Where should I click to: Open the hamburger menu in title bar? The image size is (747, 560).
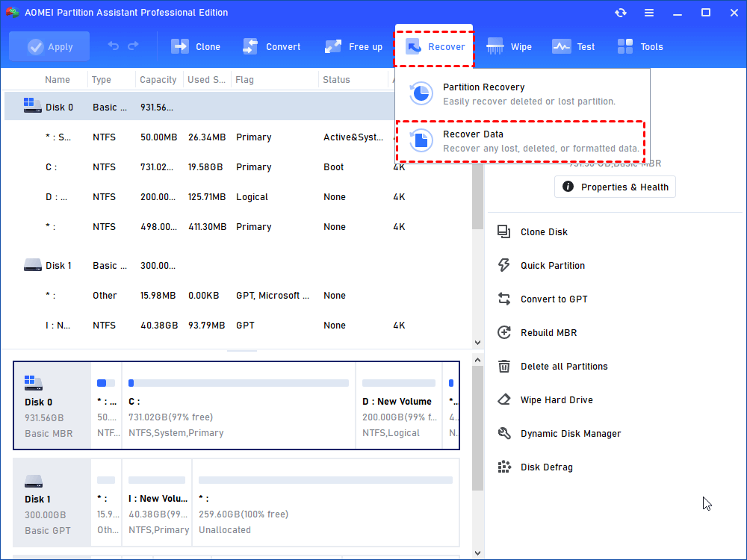tap(649, 13)
